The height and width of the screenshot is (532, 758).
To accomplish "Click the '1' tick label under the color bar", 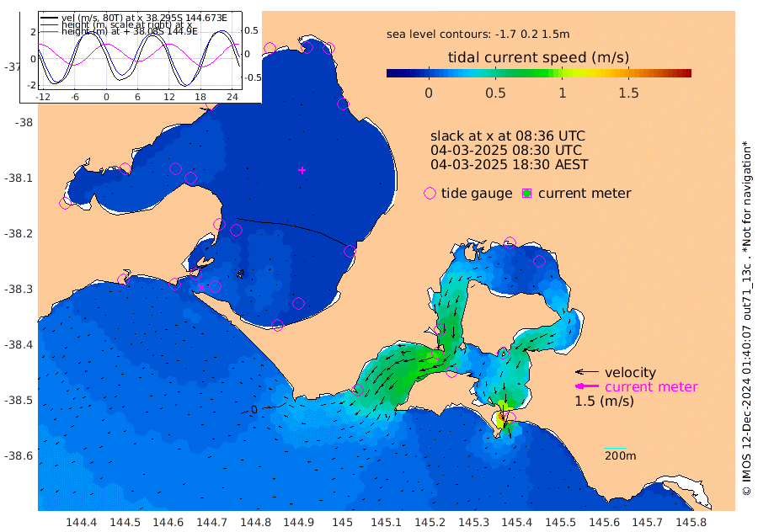I will [x=563, y=93].
